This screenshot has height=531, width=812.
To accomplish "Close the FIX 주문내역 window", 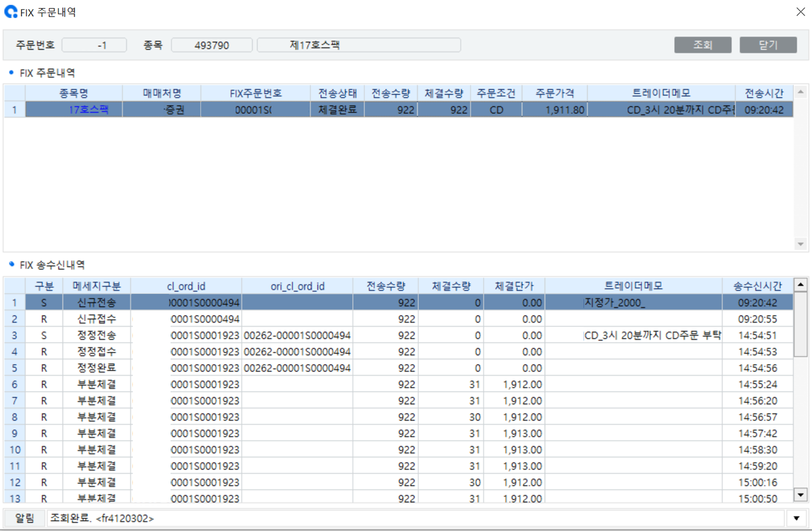I will click(800, 12).
